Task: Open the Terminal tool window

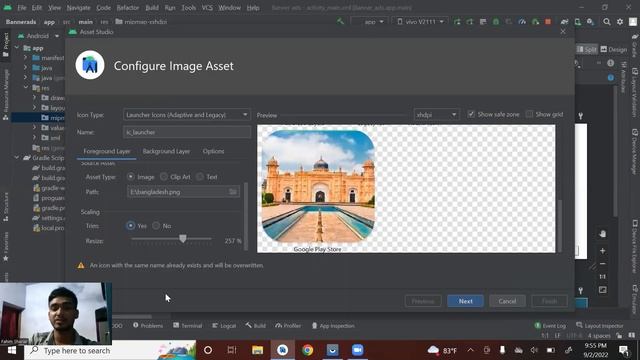Action: point(187,325)
